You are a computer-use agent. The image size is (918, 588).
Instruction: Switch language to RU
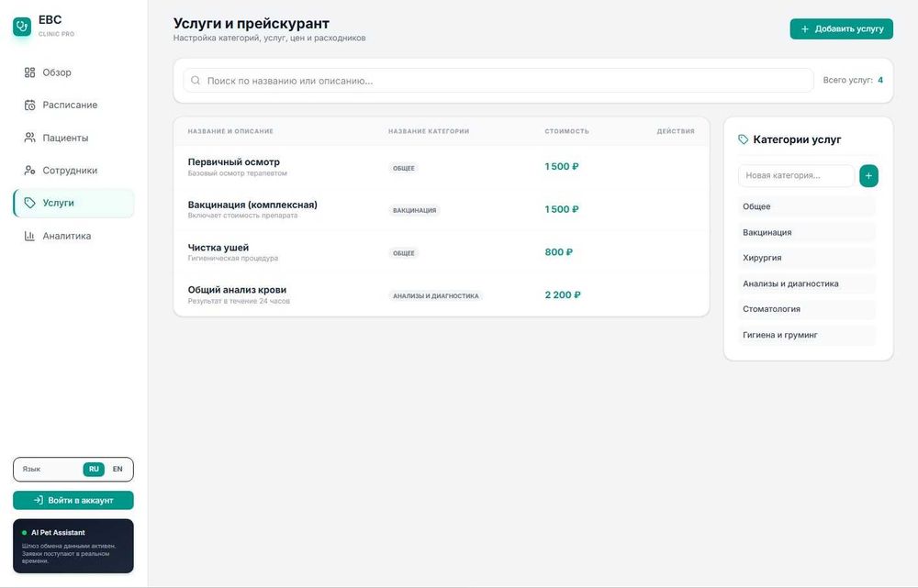[94, 470]
